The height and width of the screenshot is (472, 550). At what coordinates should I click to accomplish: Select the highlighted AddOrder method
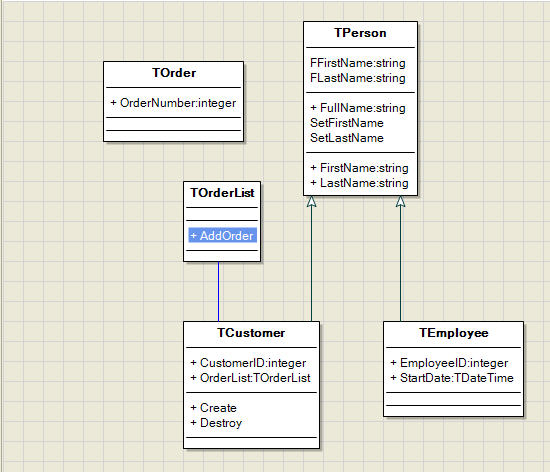click(222, 235)
